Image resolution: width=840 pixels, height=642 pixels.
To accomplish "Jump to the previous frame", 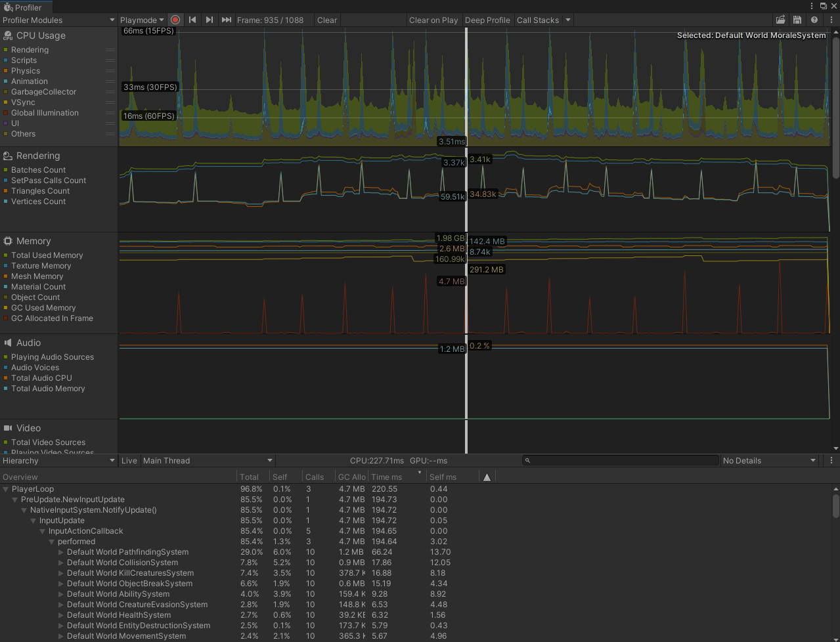I will pyautogui.click(x=192, y=20).
